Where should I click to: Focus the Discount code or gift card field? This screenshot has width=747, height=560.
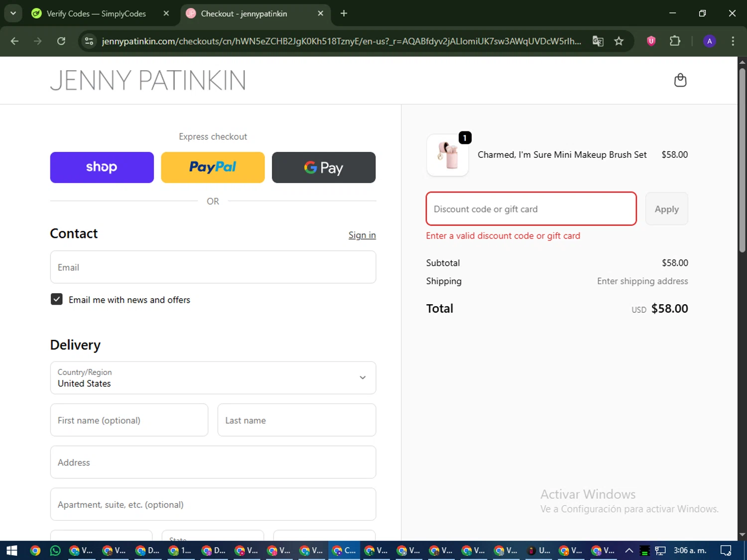[x=531, y=209]
